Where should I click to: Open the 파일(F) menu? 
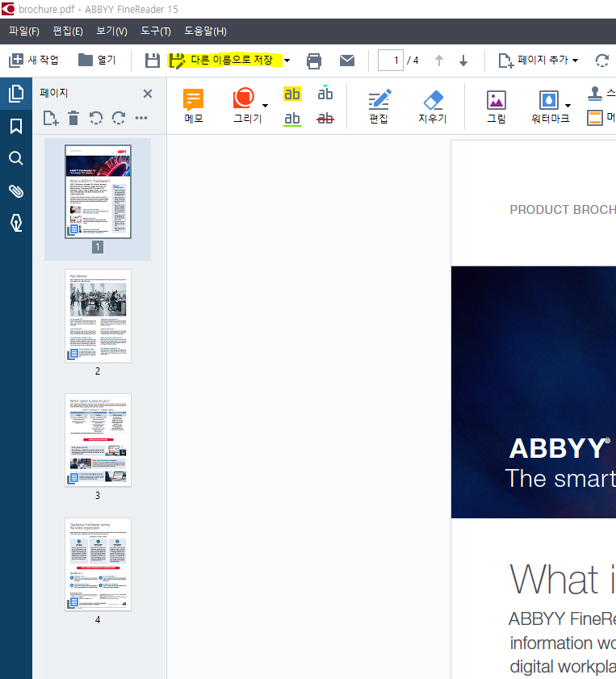click(24, 31)
